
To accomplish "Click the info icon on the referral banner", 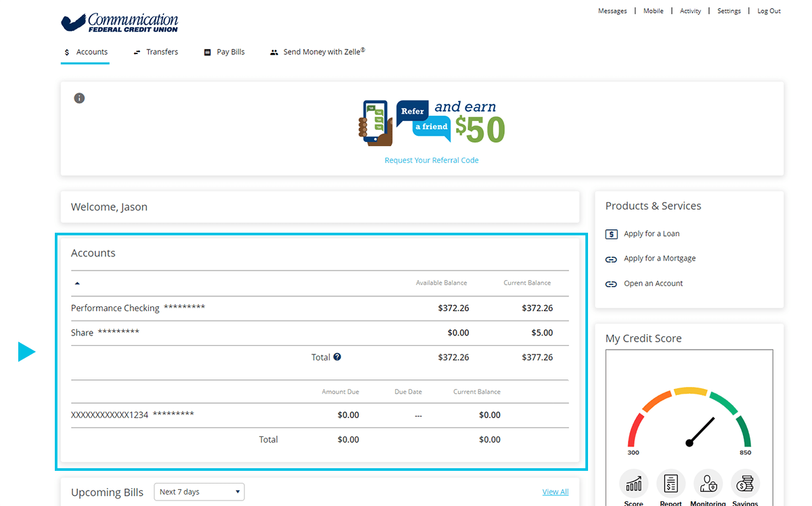I will [x=79, y=98].
